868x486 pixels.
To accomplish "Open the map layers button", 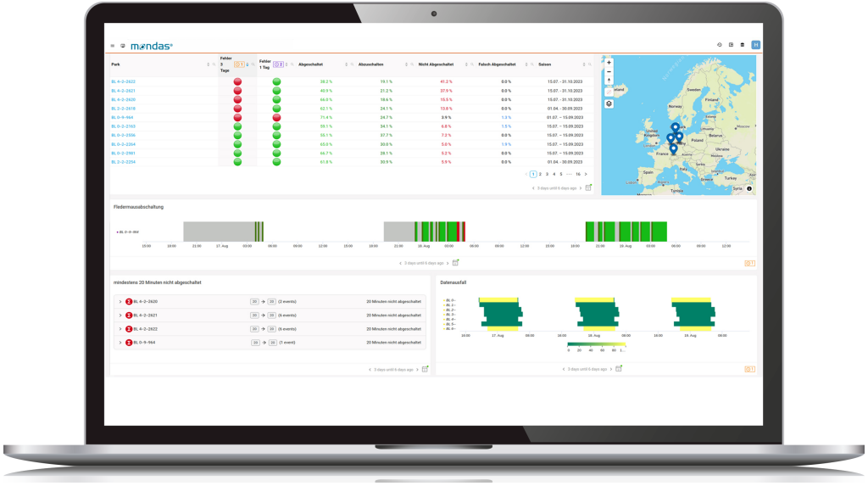I will pos(609,103).
